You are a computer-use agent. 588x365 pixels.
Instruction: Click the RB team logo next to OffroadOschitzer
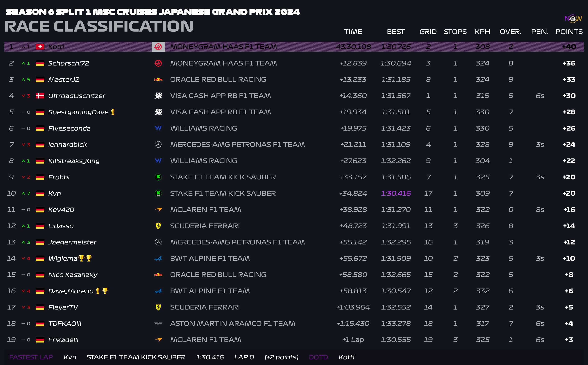(x=158, y=96)
